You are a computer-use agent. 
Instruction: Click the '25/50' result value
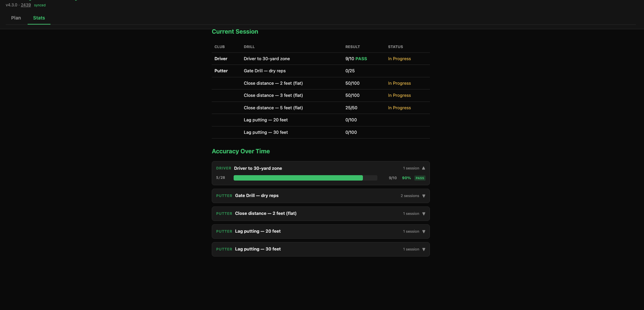coord(351,108)
